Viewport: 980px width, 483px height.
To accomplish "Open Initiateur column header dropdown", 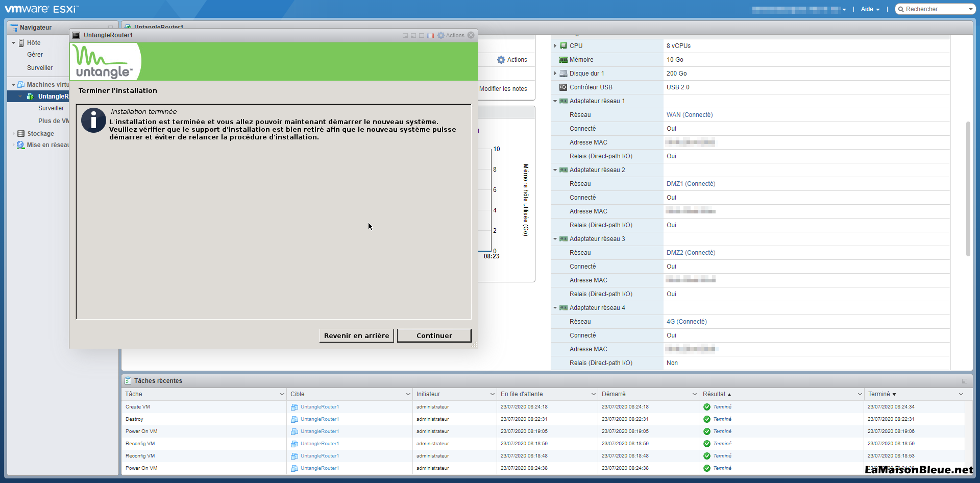I will pyautogui.click(x=493, y=394).
